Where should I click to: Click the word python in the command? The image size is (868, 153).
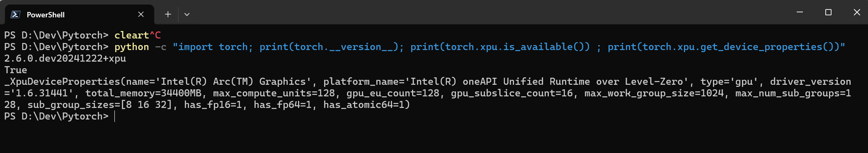[x=132, y=47]
